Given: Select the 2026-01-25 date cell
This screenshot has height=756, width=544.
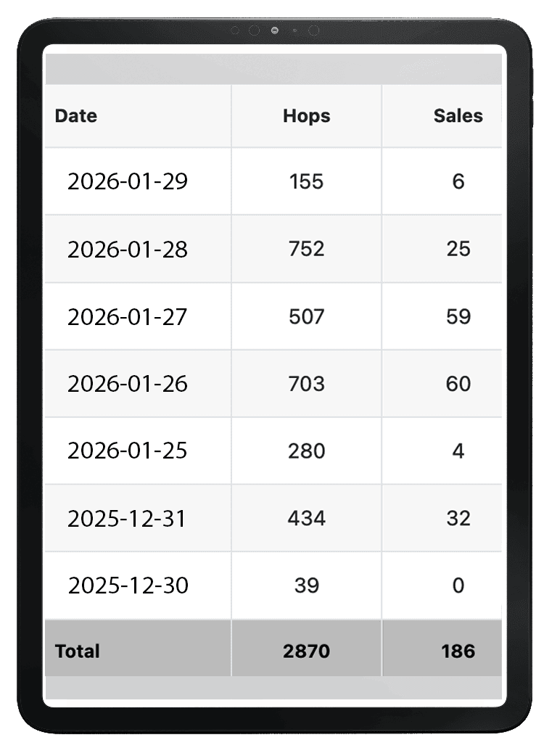Looking at the screenshot, I should click(x=128, y=451).
